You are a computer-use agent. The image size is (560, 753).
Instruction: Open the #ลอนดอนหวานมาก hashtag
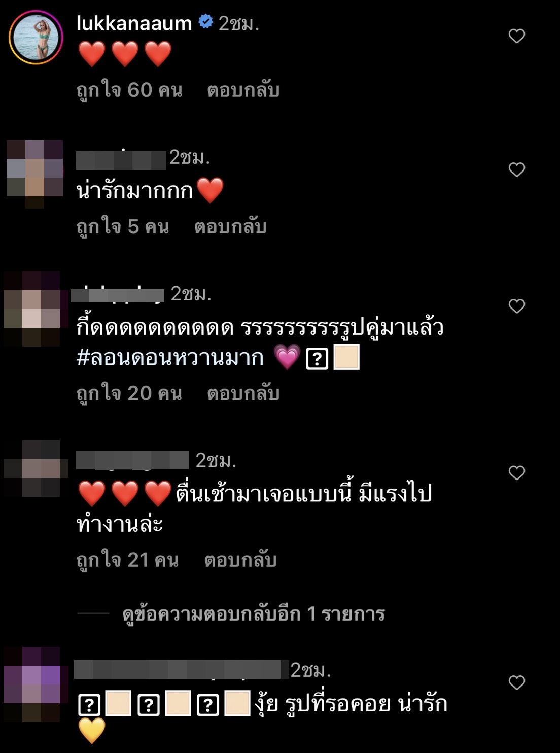tap(170, 358)
